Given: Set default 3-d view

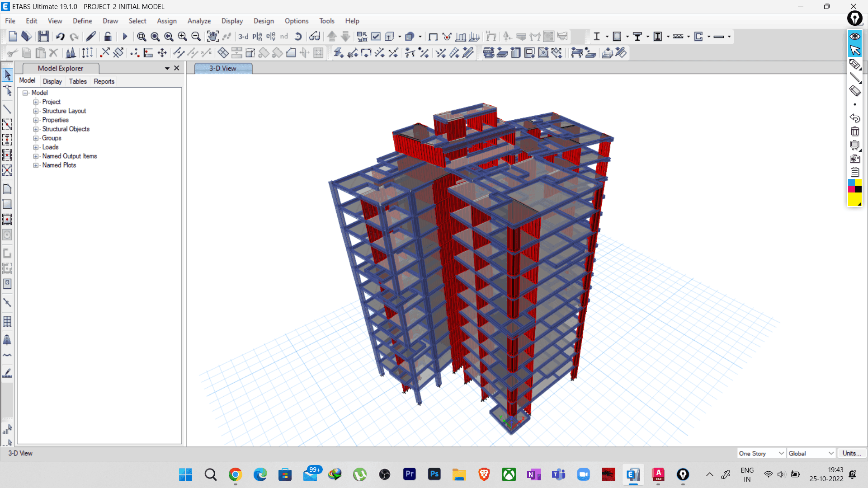Looking at the screenshot, I should pos(243,37).
